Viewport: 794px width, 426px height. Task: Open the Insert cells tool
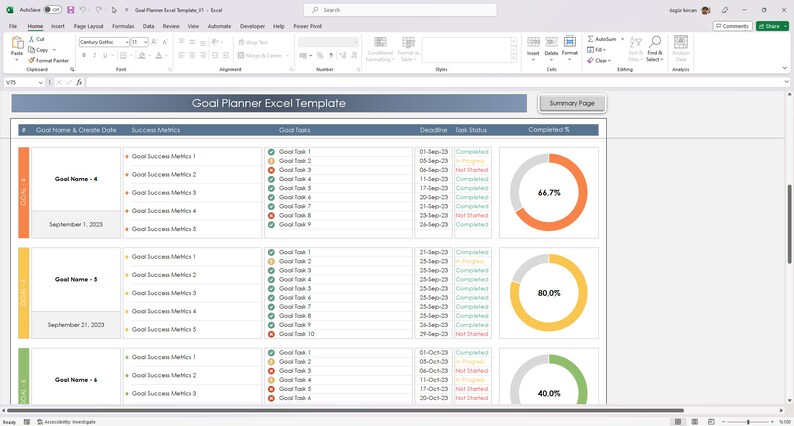[x=533, y=42]
